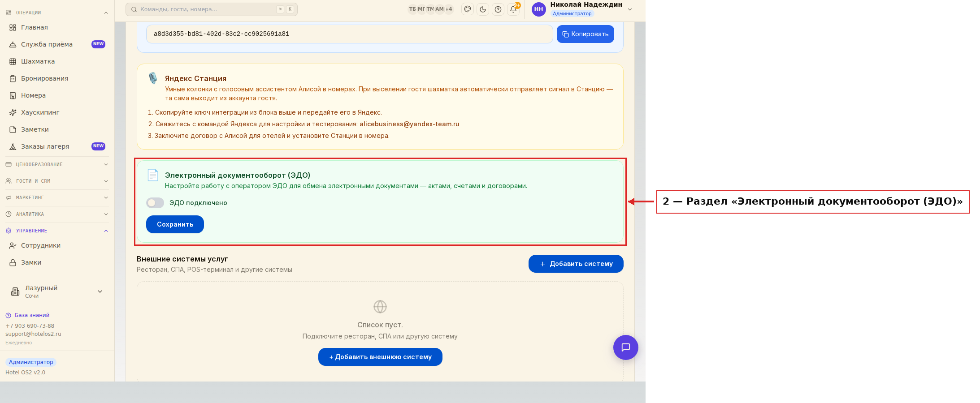Open the База знаний link
Screen dimensions: 980x403
coord(32,315)
